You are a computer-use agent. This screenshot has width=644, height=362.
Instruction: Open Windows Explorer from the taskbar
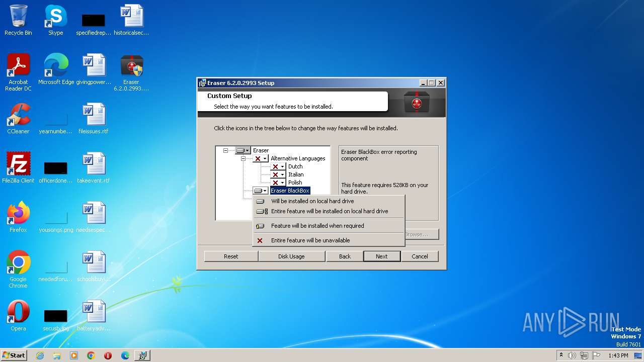point(57,355)
